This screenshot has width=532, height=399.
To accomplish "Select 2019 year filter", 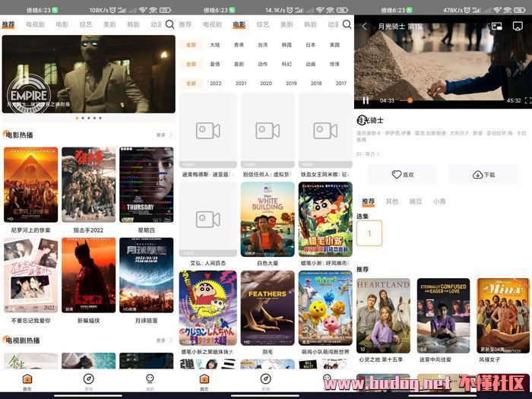I will coord(291,83).
